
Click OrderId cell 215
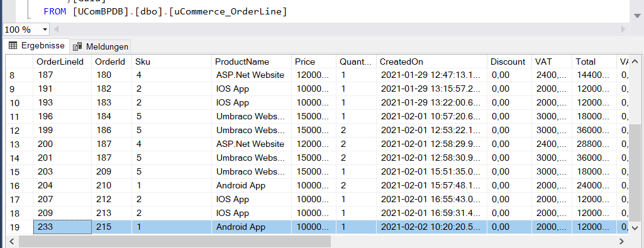[x=112, y=227]
